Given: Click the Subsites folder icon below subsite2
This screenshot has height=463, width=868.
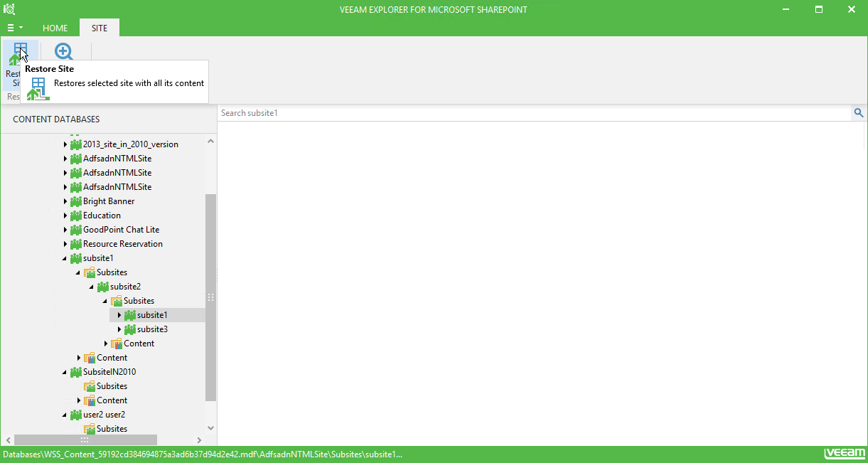Looking at the screenshot, I should coord(117,301).
